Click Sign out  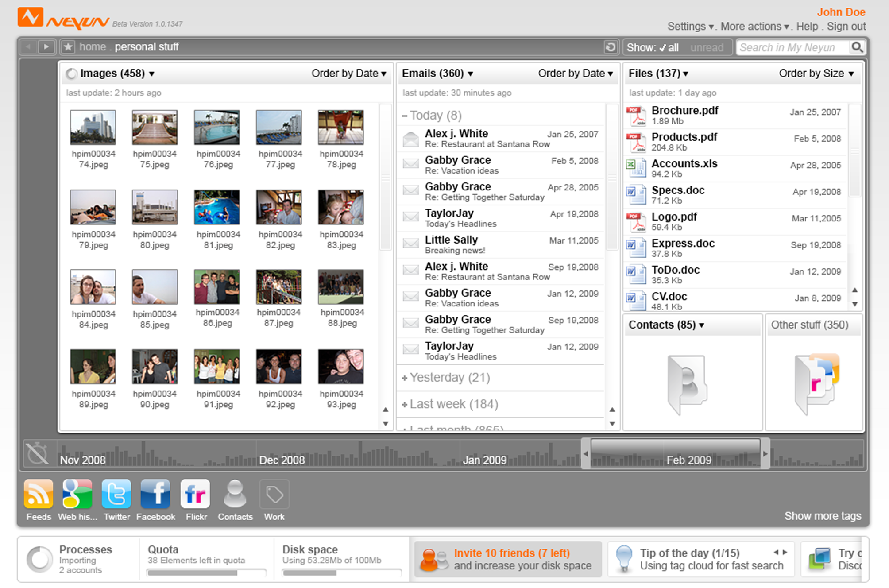tap(846, 27)
